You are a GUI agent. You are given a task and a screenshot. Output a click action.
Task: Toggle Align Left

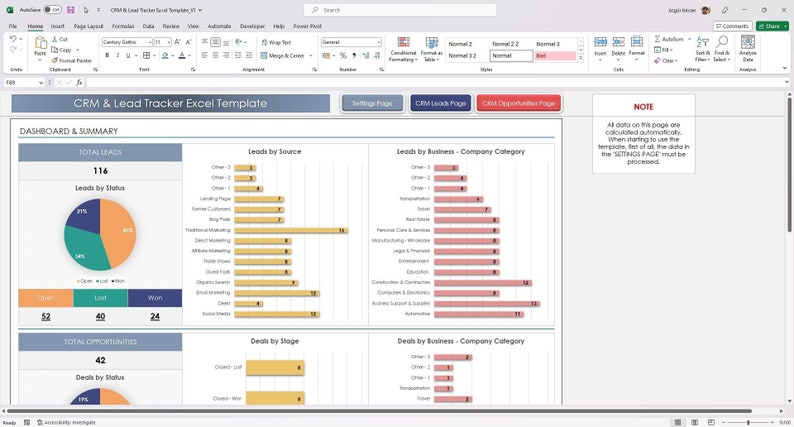(205, 55)
